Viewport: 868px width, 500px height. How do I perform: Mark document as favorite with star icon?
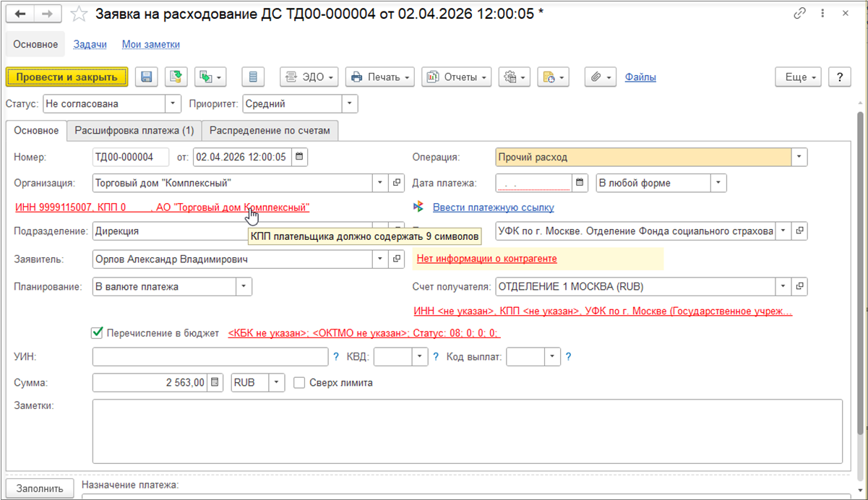point(80,14)
